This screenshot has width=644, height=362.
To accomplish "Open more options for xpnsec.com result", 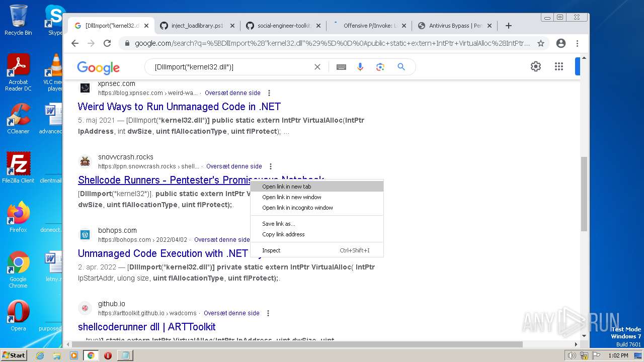I will pos(269,93).
